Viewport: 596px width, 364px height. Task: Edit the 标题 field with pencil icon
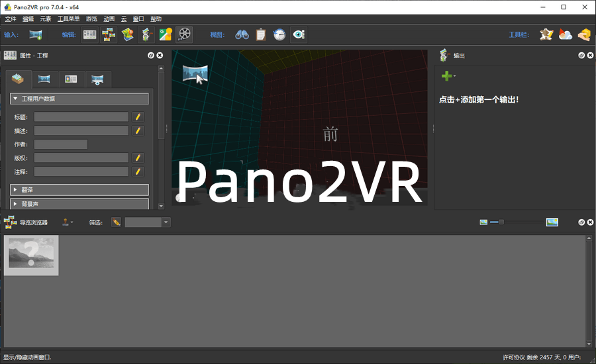(138, 117)
